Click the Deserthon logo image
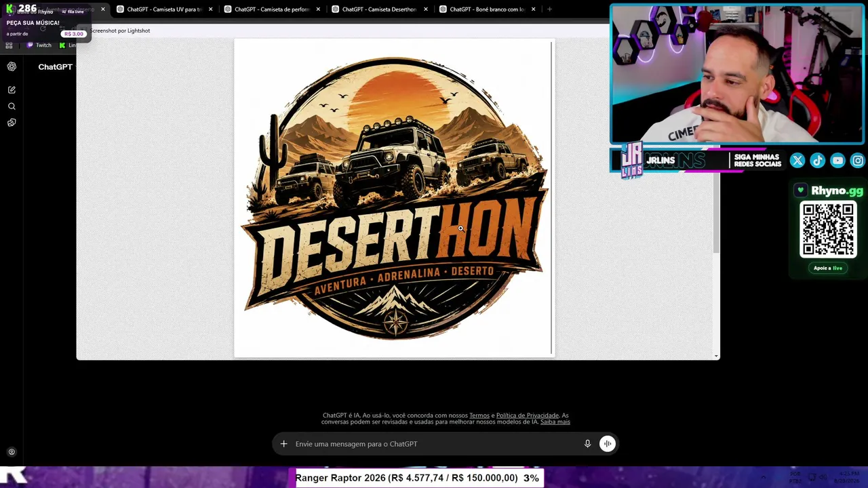The height and width of the screenshot is (488, 868). click(x=394, y=197)
